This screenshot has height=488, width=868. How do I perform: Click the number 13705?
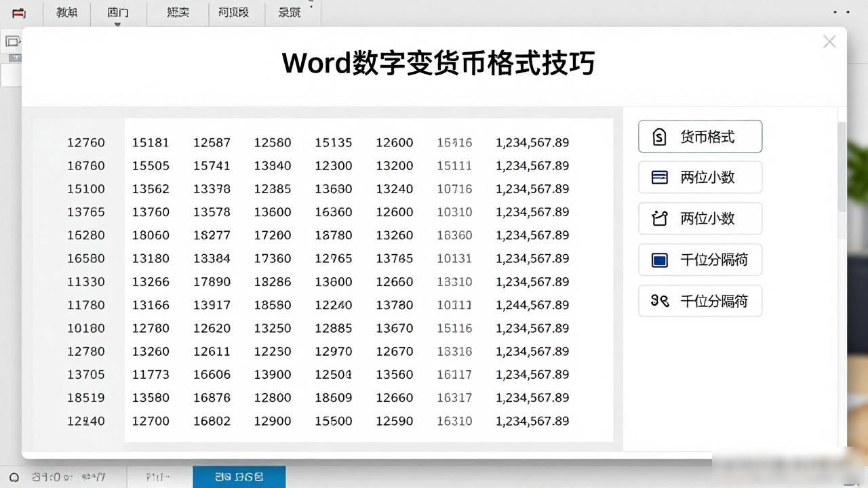point(86,374)
